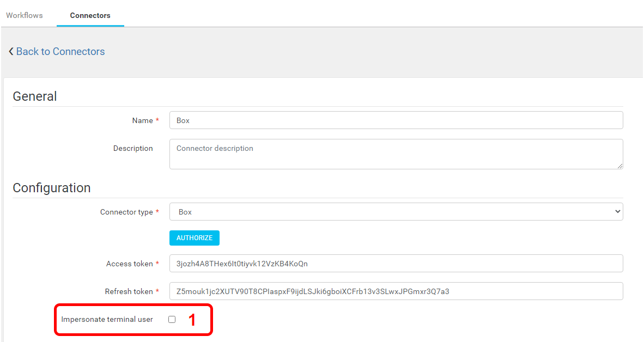Click the back chevron arrow icon
Screen dimensions: 644x342
coord(11,51)
